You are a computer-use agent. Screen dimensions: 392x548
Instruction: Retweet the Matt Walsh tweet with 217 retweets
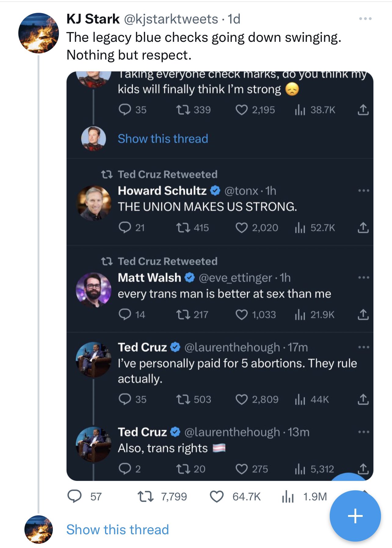pos(183,314)
